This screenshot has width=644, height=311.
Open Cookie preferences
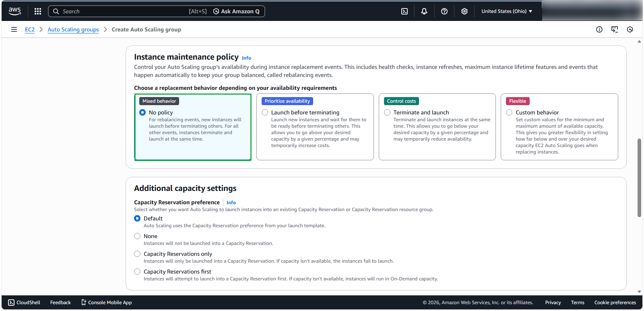(x=615, y=303)
